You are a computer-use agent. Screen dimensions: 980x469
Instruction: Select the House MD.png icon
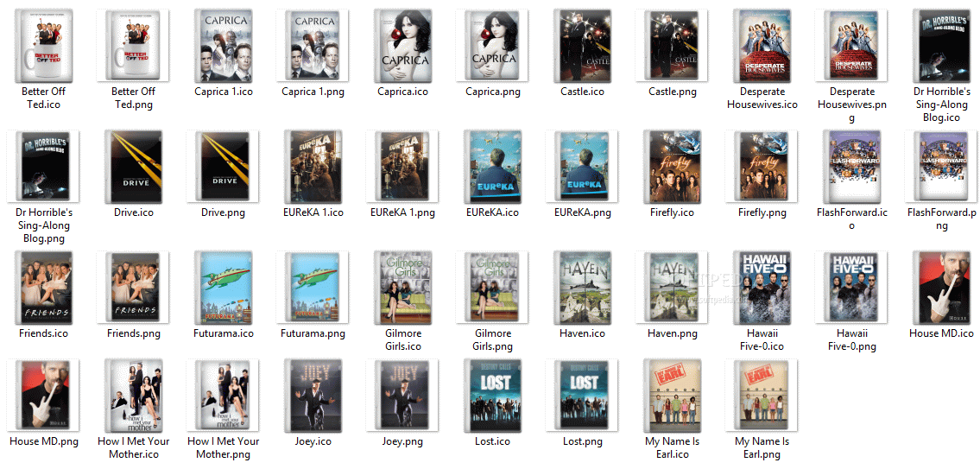[x=43, y=396]
